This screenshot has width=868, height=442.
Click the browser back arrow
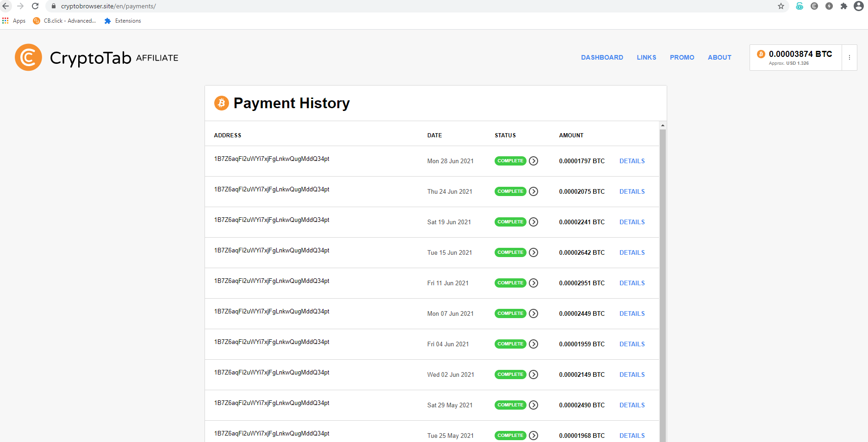(6, 6)
